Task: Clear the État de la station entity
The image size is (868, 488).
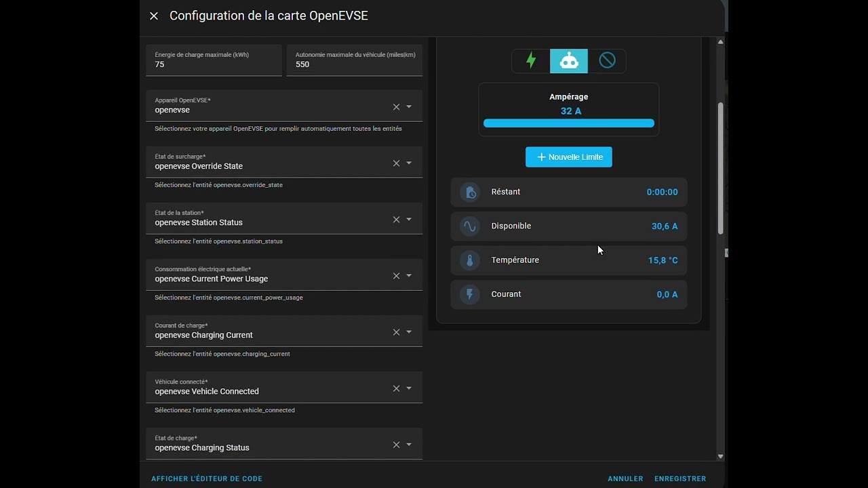Action: coord(396,220)
